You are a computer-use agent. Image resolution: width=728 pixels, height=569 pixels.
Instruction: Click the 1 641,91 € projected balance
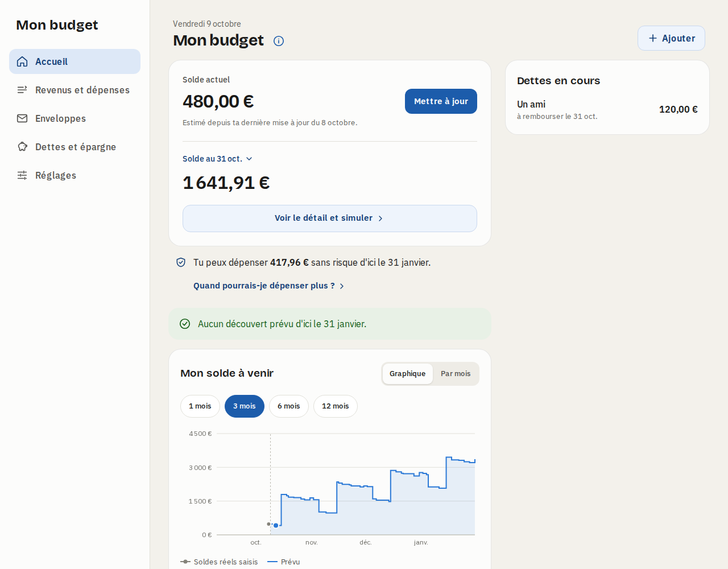(226, 183)
